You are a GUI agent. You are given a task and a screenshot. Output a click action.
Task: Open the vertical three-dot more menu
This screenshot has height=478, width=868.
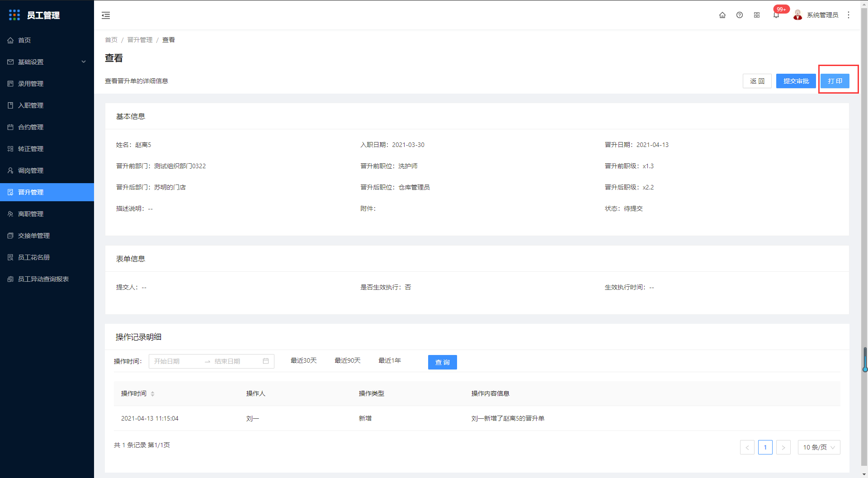pos(849,15)
